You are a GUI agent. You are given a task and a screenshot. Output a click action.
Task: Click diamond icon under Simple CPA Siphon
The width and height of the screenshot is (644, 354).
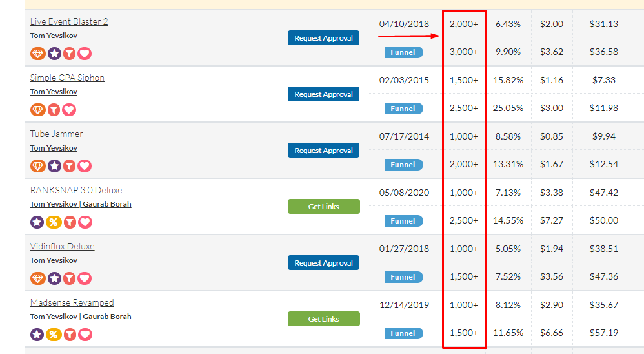38,110
